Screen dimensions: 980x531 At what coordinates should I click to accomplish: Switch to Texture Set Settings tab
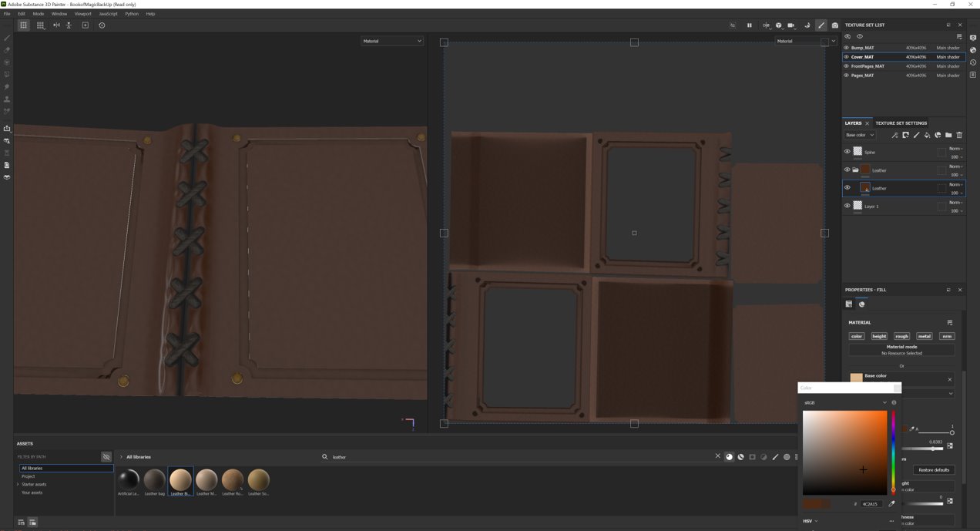[901, 123]
